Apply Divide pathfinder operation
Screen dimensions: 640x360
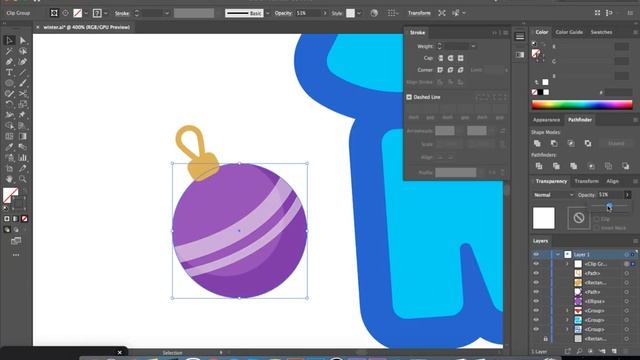539,166
